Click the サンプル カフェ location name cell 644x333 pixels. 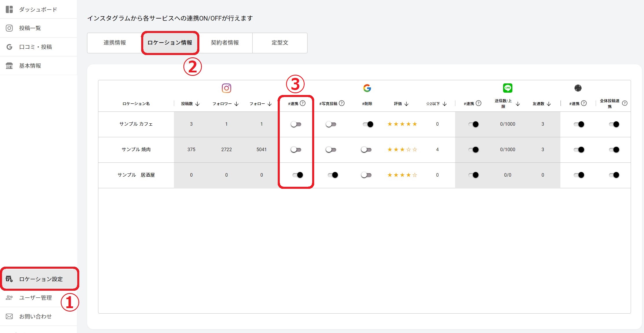136,124
